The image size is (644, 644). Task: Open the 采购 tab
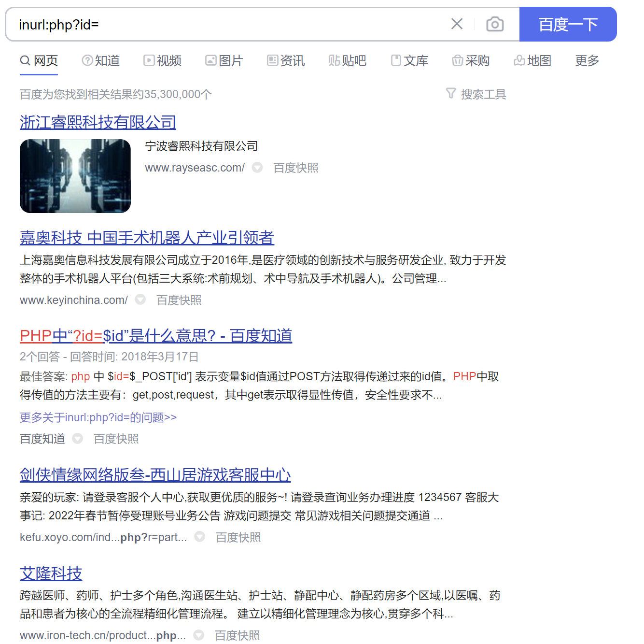[x=471, y=61]
